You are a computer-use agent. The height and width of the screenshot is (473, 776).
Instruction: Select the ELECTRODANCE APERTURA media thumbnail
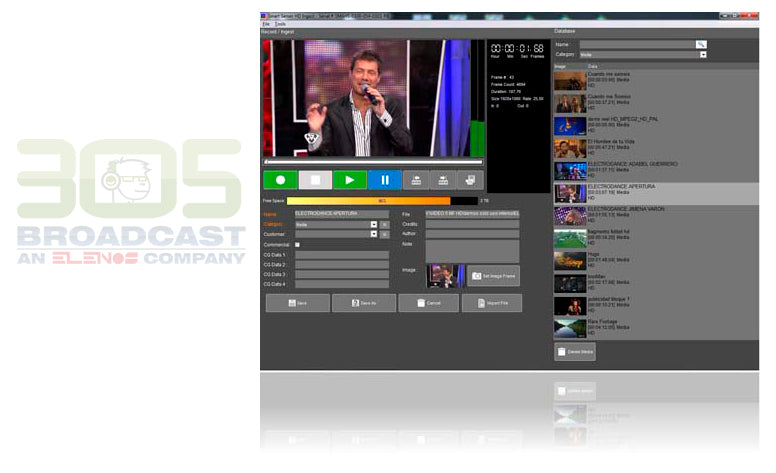570,193
